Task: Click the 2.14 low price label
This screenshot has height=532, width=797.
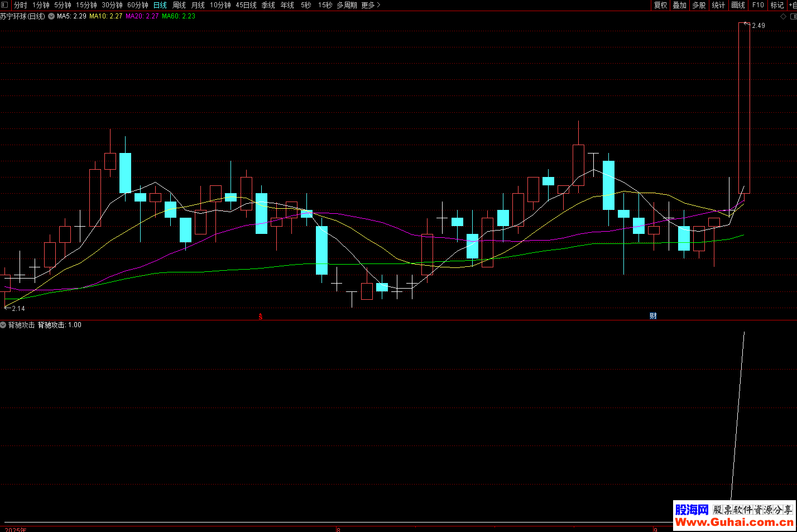Action: [x=18, y=309]
